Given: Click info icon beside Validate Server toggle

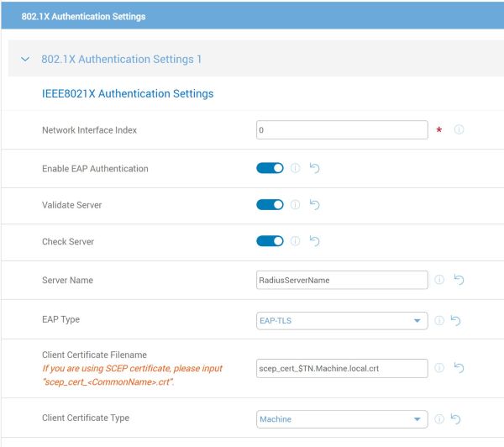Looking at the screenshot, I should click(296, 205).
